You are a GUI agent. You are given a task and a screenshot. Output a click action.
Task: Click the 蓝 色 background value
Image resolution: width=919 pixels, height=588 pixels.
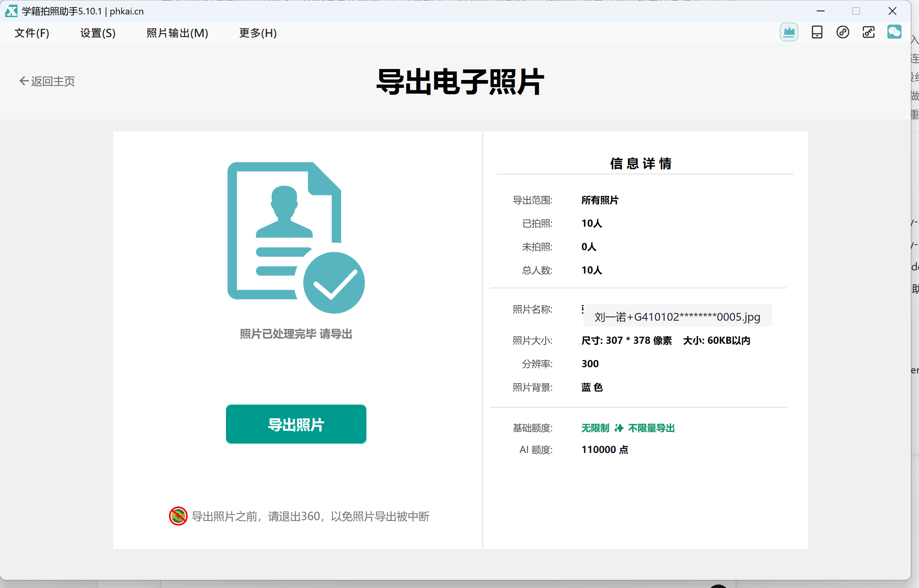click(x=592, y=387)
